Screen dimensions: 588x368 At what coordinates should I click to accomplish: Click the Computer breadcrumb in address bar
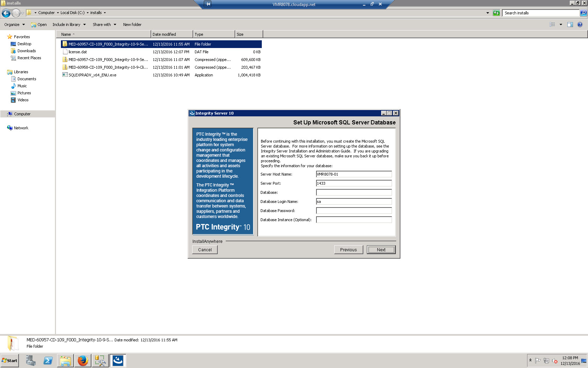pos(47,13)
